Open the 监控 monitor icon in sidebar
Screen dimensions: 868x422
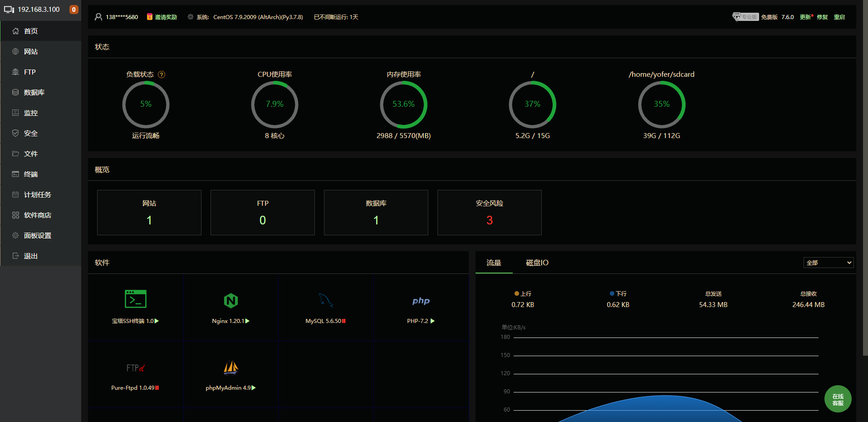(x=15, y=113)
